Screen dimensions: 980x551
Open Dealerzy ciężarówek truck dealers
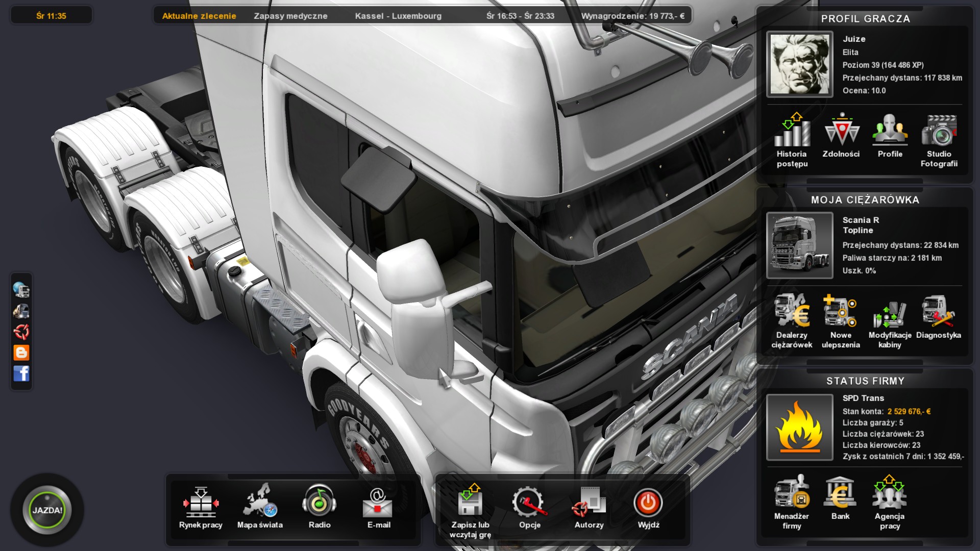(x=792, y=311)
